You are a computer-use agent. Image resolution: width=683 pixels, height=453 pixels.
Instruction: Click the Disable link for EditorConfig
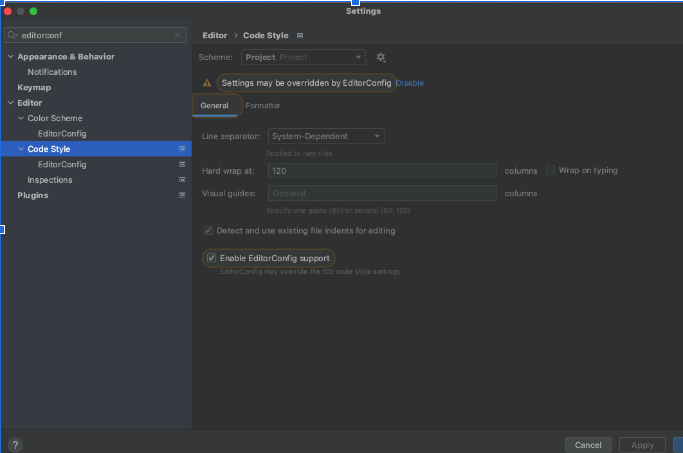[x=409, y=83]
